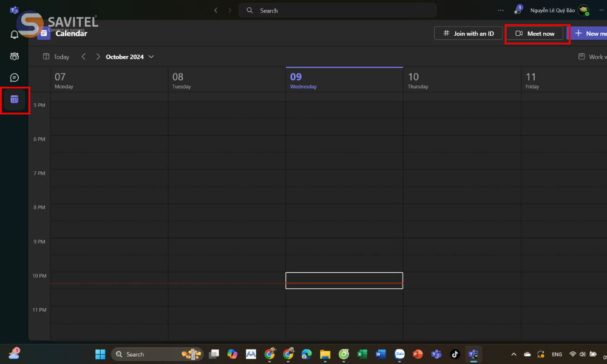This screenshot has width=607, height=364.
Task: Launch Copilot from the taskbar
Action: coord(232,354)
